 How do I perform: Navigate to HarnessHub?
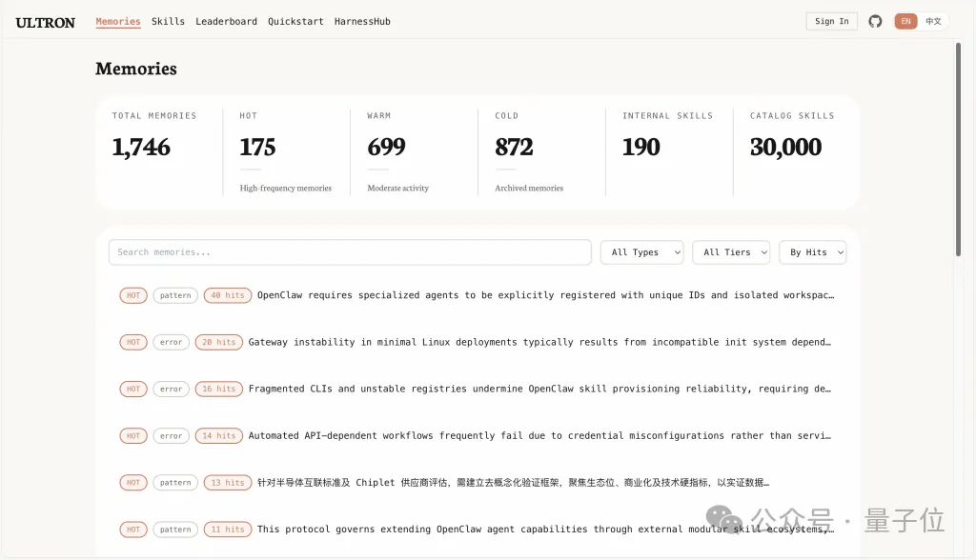click(x=362, y=21)
